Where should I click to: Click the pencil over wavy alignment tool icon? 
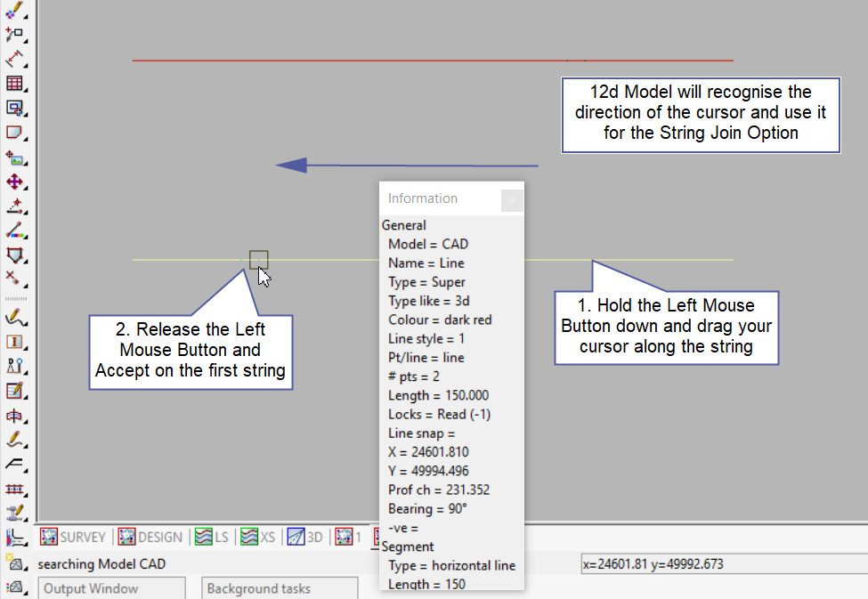pos(15,440)
